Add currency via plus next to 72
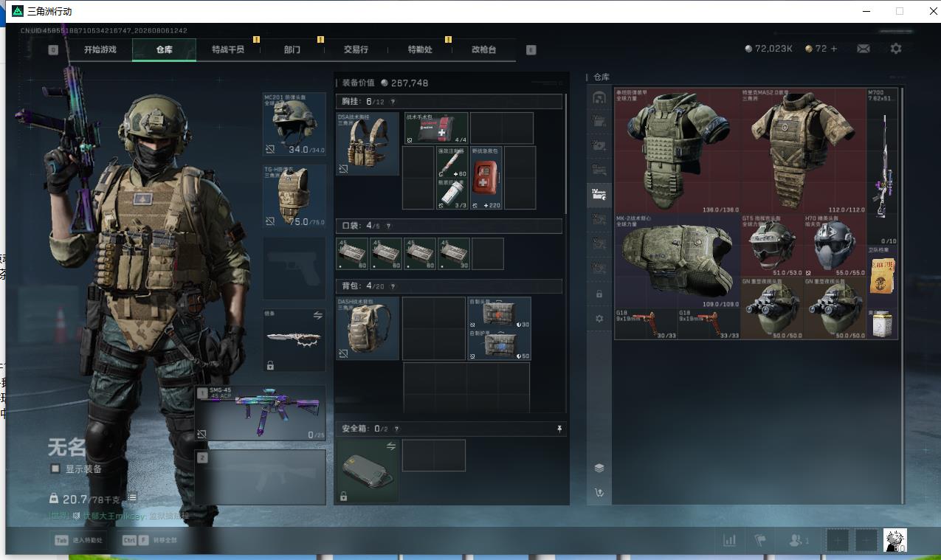The image size is (941, 560). point(834,49)
